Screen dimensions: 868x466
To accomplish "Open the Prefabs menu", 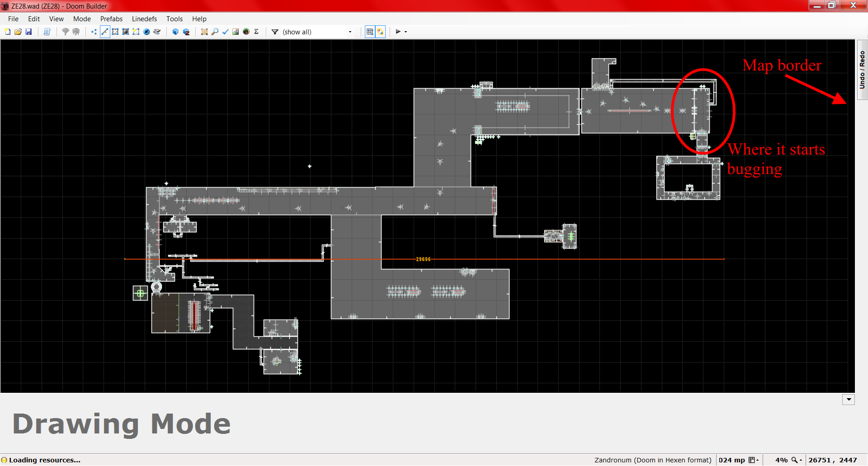I will coord(111,19).
